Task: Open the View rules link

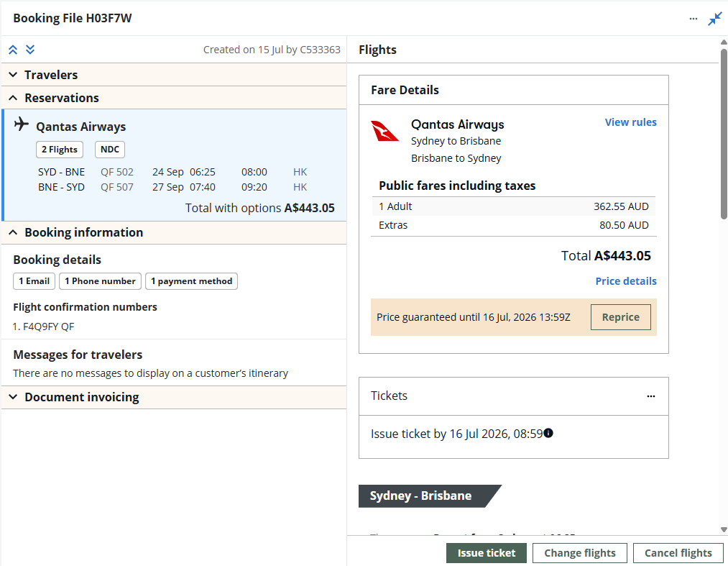Action: tap(630, 122)
